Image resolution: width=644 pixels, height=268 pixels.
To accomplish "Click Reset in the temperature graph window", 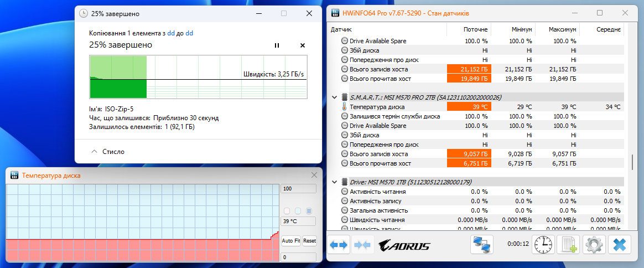I will 310,240.
